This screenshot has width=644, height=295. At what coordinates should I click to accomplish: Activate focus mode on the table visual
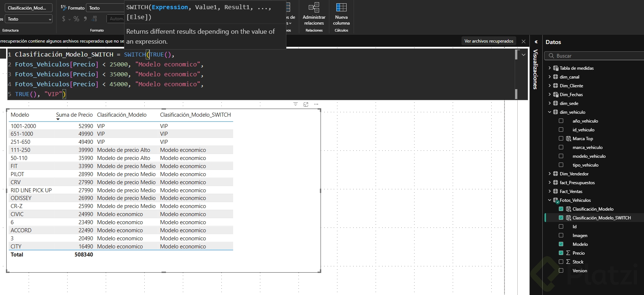306,104
